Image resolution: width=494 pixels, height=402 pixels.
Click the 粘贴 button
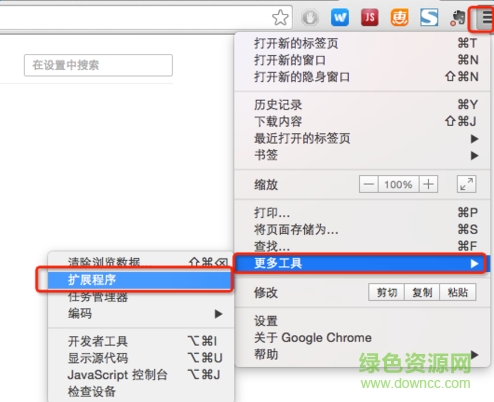point(458,292)
